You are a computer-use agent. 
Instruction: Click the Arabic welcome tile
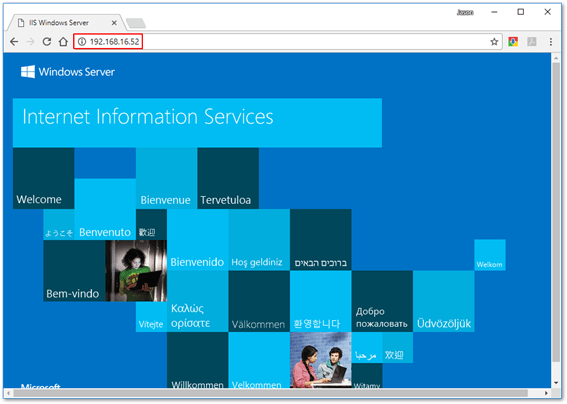[367, 348]
